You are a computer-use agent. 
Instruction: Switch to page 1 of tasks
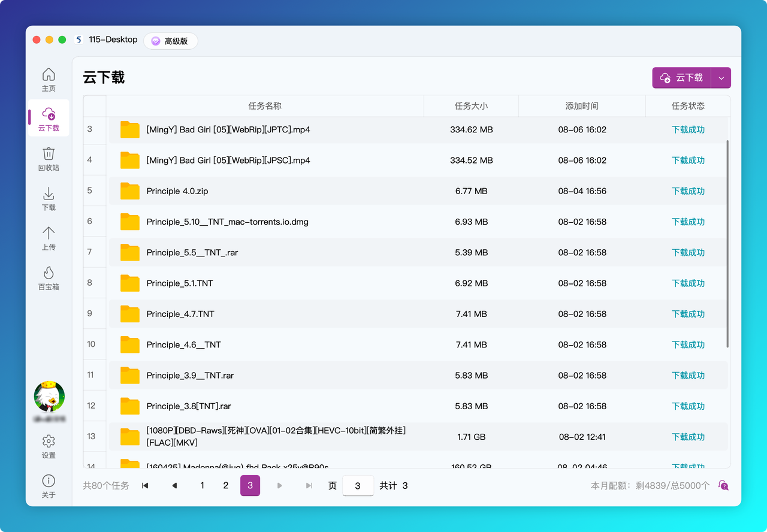pyautogui.click(x=202, y=485)
